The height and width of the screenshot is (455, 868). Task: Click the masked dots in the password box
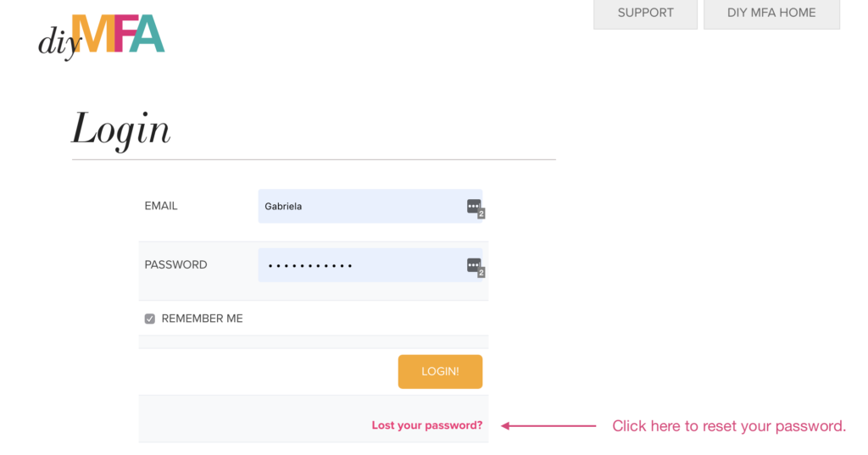(310, 266)
